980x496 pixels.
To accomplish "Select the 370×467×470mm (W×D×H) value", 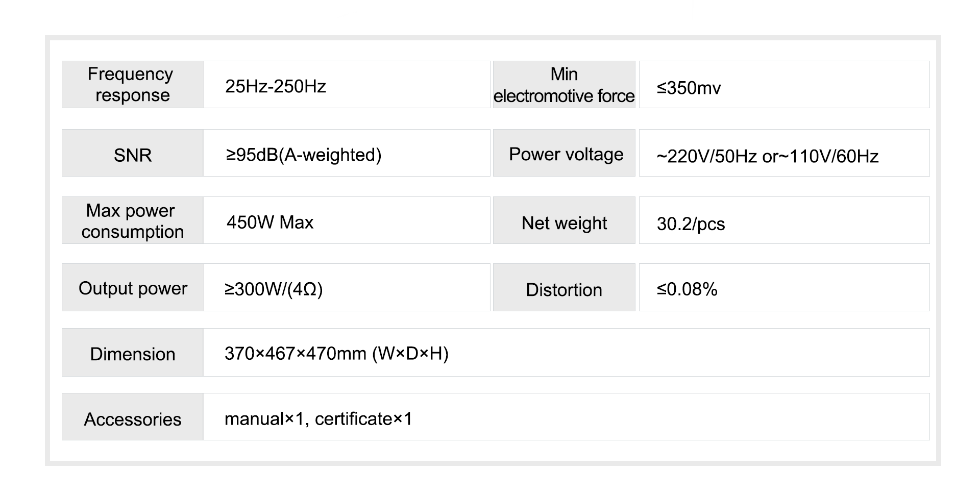I will click(x=336, y=353).
